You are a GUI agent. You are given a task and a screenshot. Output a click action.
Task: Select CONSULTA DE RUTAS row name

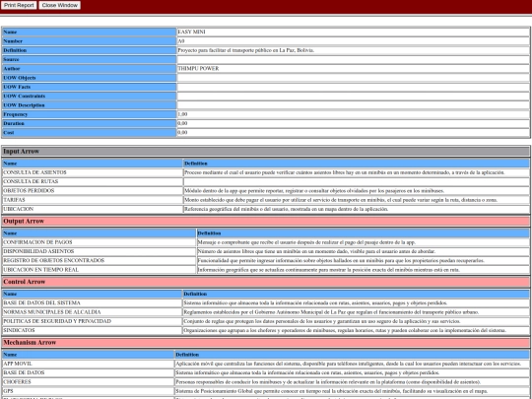(31, 181)
